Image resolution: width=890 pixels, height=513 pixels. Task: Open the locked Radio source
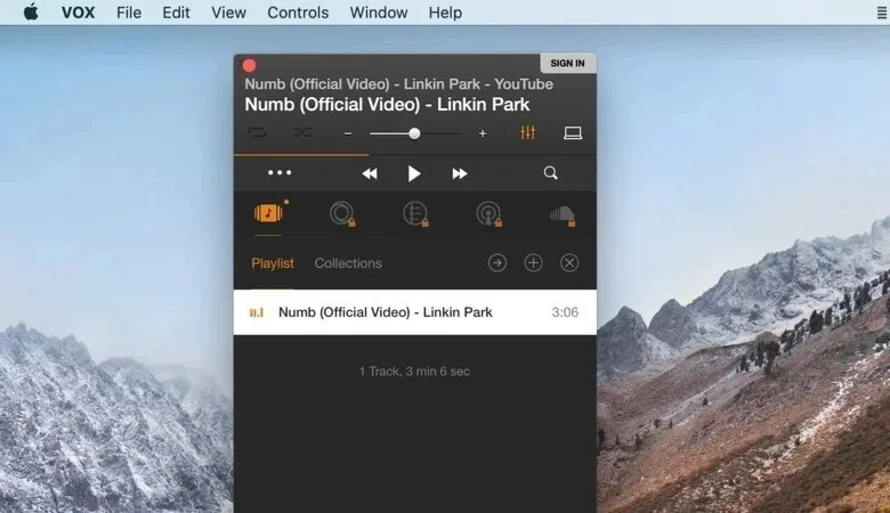pyautogui.click(x=488, y=214)
